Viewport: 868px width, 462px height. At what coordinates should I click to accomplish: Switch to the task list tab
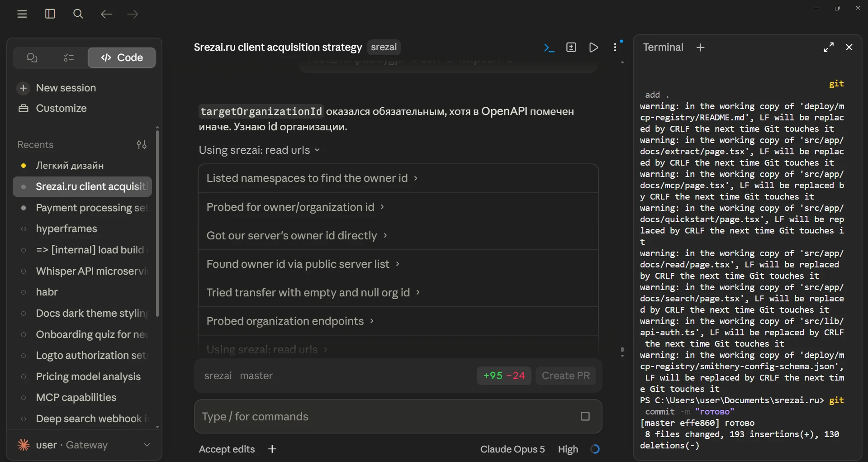(x=69, y=57)
